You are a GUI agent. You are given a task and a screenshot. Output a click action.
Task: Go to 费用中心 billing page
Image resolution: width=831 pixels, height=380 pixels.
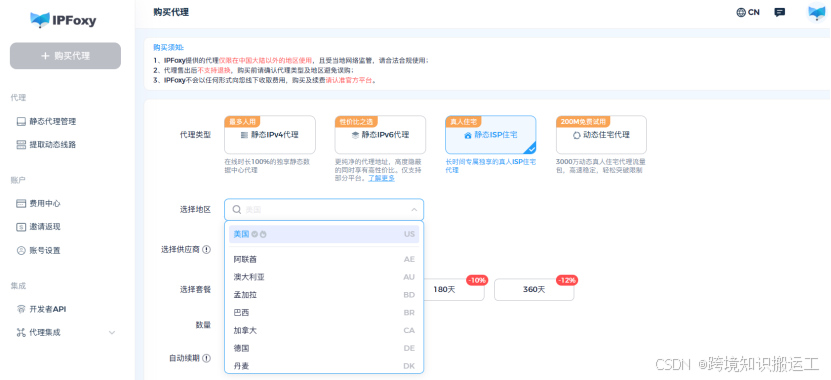38,203
